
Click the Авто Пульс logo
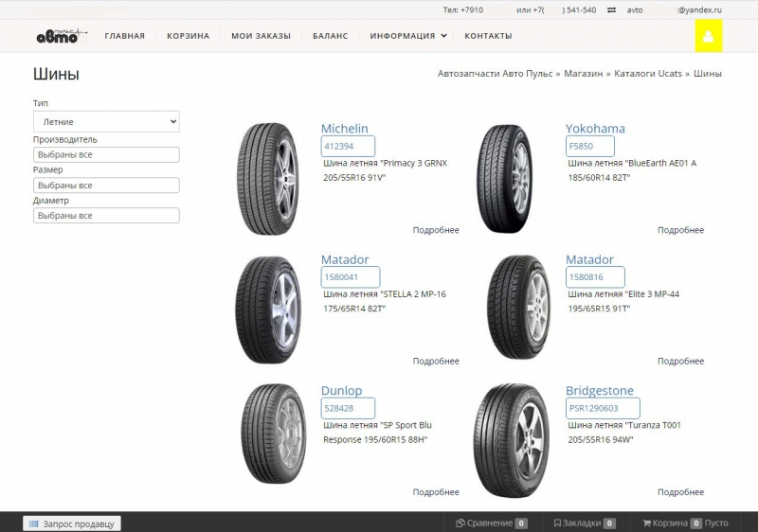[x=62, y=36]
